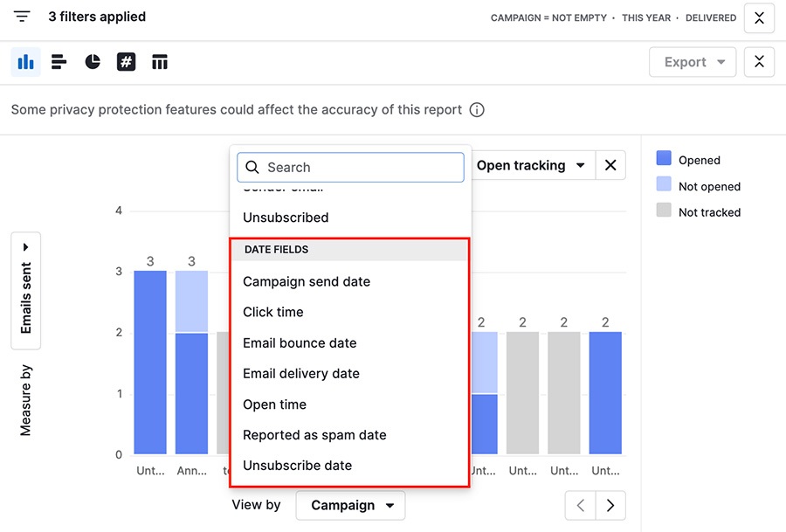
Task: Click the Opened legend label
Action: click(700, 161)
